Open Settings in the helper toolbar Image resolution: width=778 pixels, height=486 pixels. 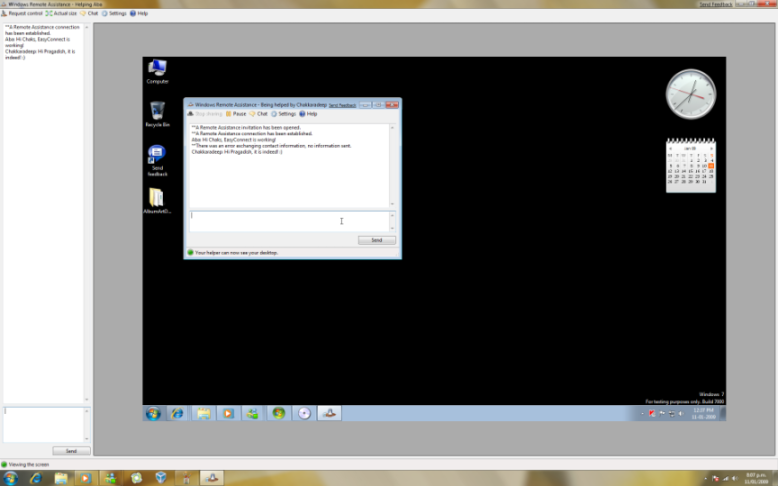click(114, 13)
